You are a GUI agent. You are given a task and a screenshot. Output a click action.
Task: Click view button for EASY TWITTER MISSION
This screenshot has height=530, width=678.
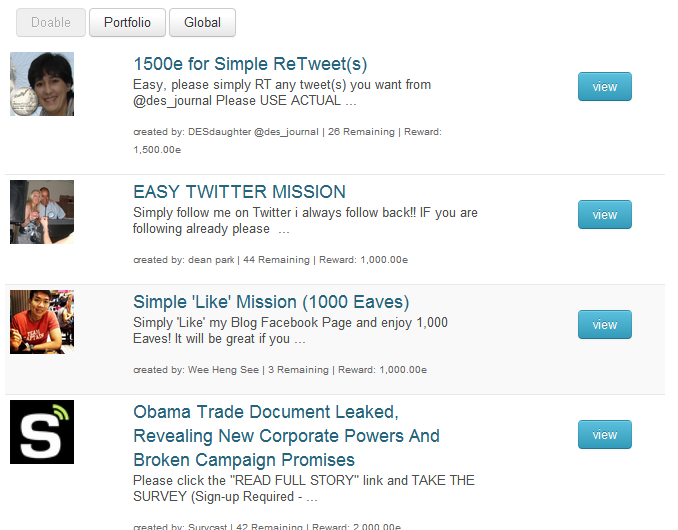pyautogui.click(x=604, y=214)
